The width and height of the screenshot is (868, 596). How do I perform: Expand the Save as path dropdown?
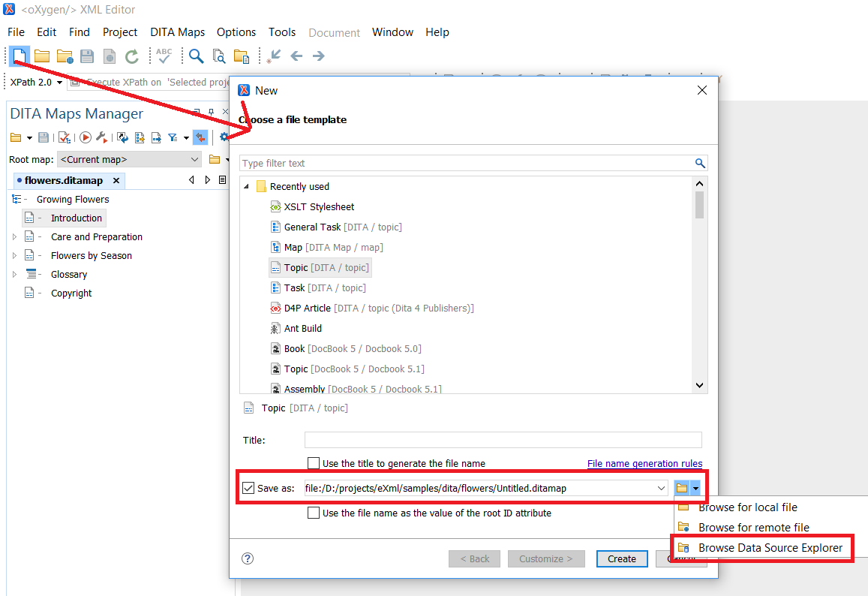coord(661,488)
